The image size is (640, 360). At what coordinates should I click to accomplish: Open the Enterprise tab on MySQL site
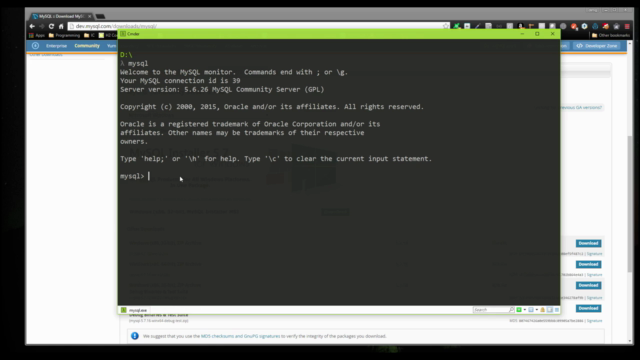point(56,46)
